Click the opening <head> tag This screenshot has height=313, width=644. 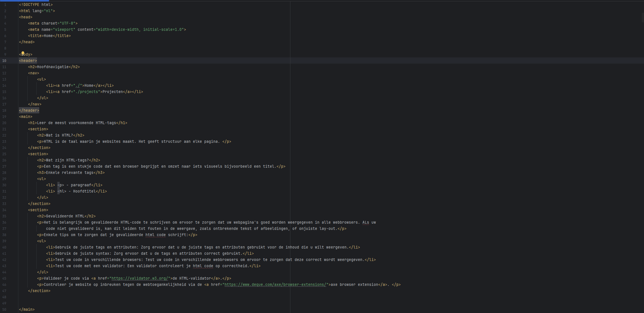tap(26, 17)
